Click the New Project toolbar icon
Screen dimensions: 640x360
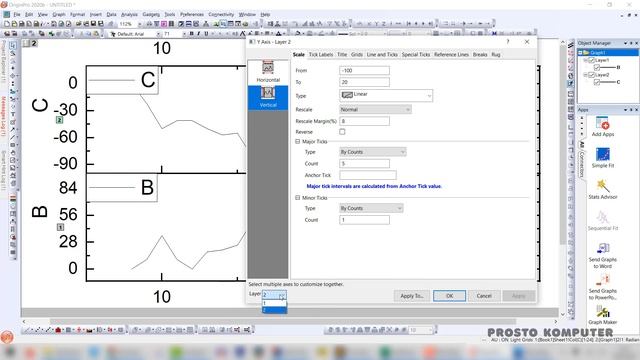(7, 24)
